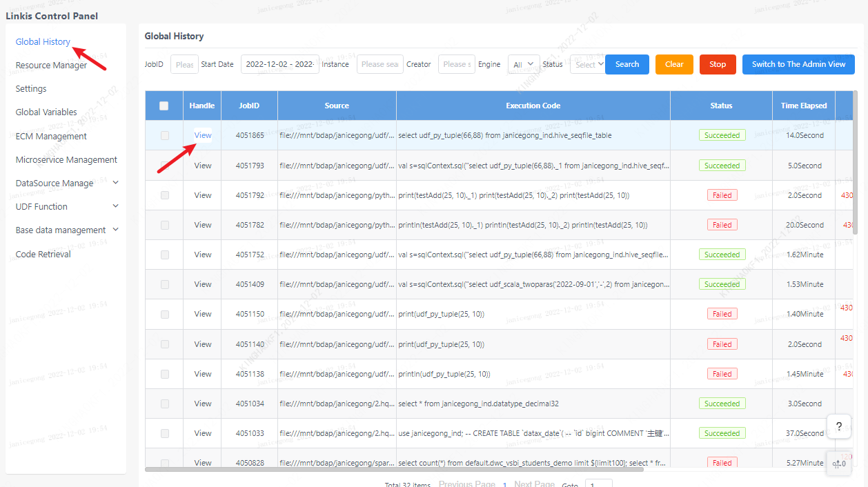The height and width of the screenshot is (487, 868).
Task: Open the question mark help button
Action: (838, 427)
